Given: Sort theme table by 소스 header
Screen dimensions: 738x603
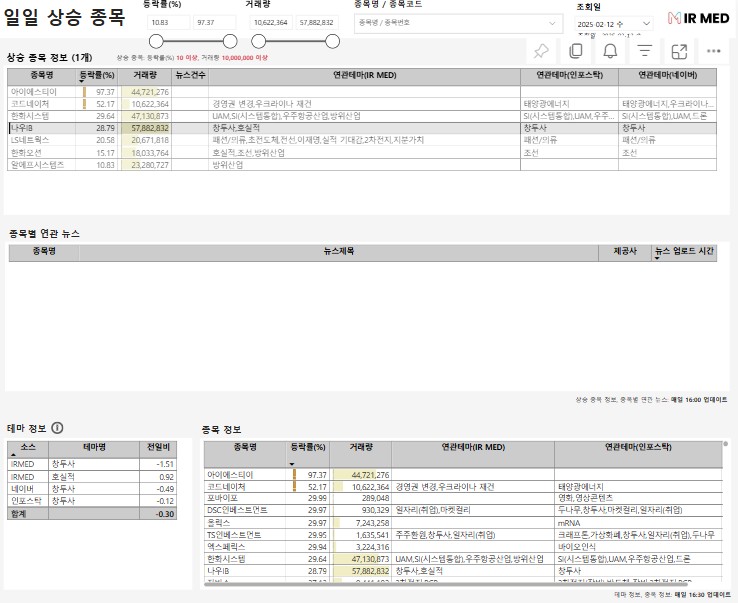Looking at the screenshot, I should click(28, 449).
